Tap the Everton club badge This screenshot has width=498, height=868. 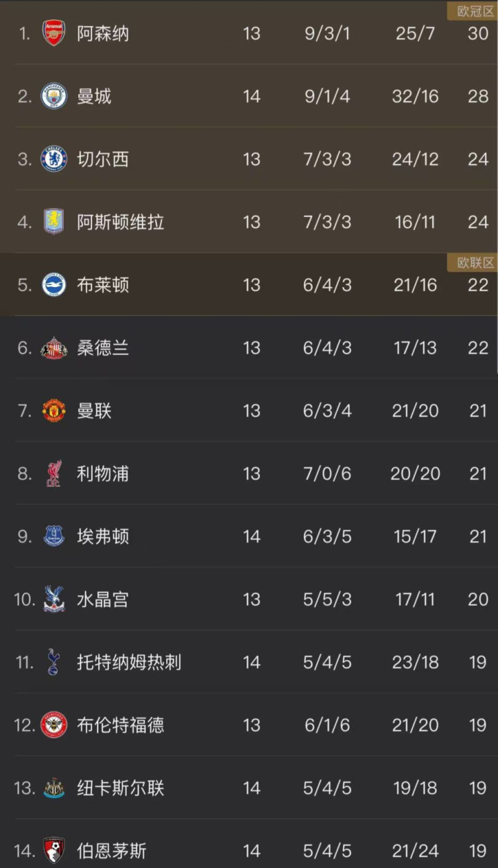pyautogui.click(x=54, y=537)
